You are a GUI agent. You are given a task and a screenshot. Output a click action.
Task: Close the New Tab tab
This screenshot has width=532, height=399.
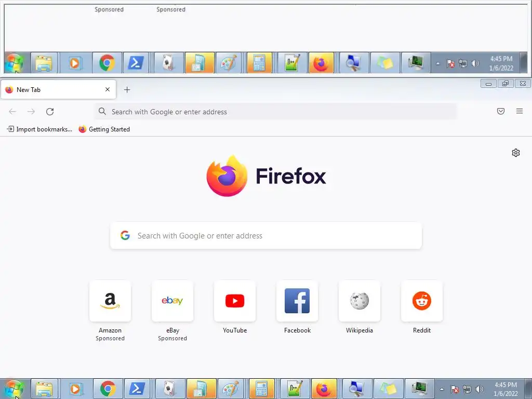tap(108, 89)
